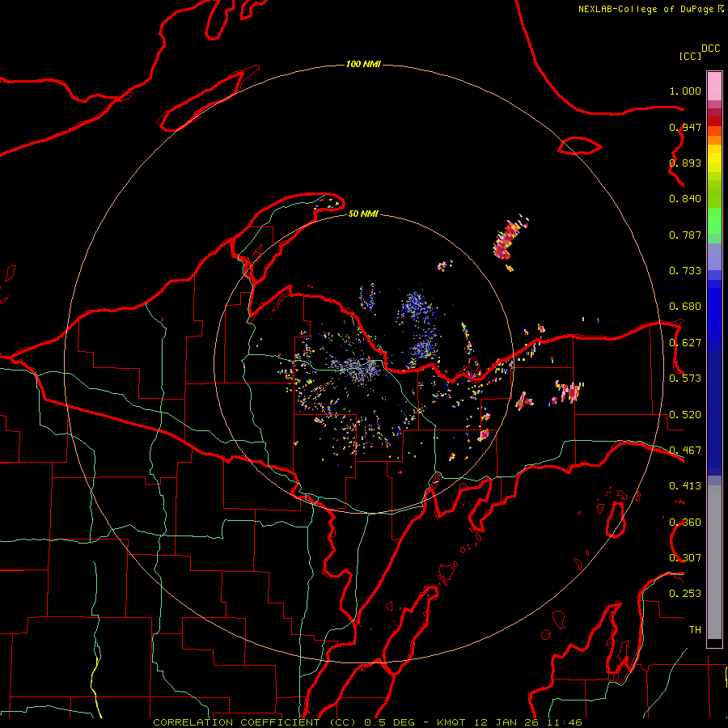728x728 pixels.
Task: Click the 0.520 color scale label
Action: (685, 415)
